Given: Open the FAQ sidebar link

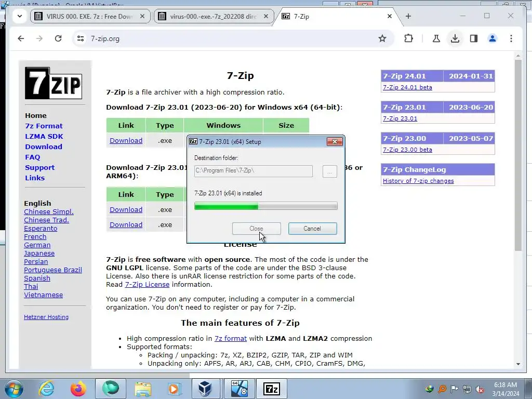Looking at the screenshot, I should (x=33, y=157).
